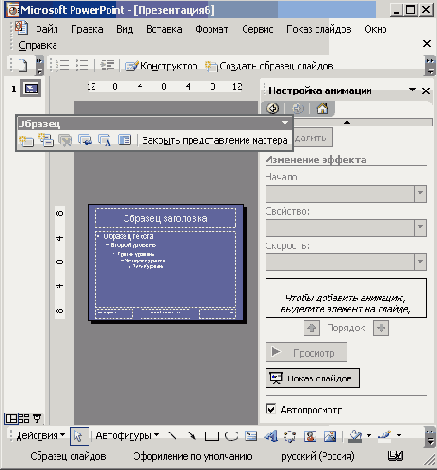
Task: Select the Rectangle drawing tool
Action: 212,436
